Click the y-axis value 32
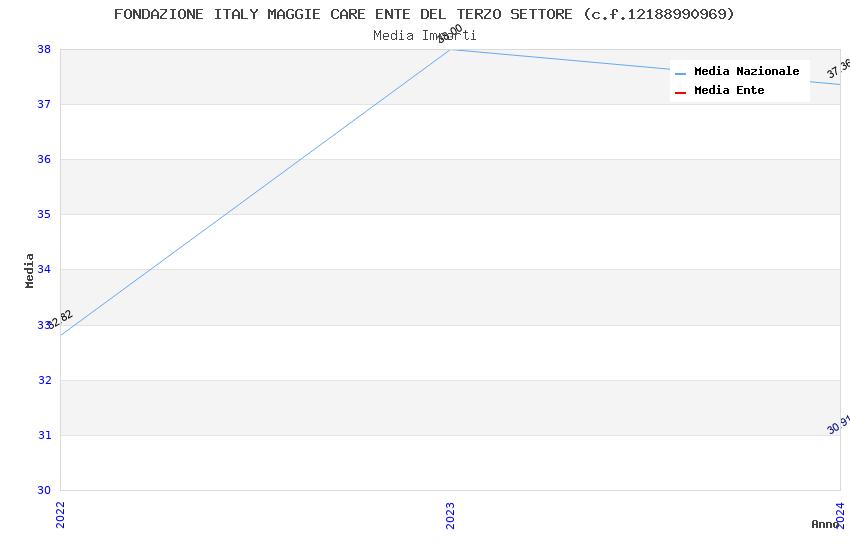Viewport: 850px width, 550px height. click(44, 380)
